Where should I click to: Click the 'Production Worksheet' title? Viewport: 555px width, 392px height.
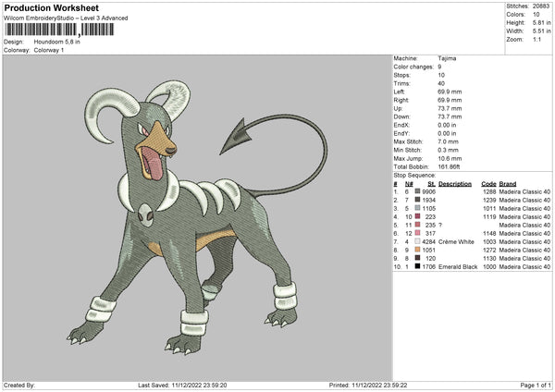(x=51, y=7)
